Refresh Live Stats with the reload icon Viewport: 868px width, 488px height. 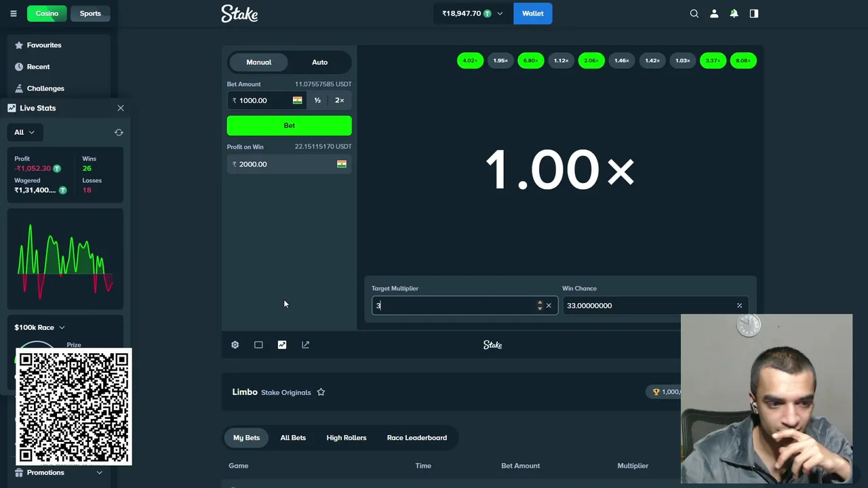pos(119,132)
